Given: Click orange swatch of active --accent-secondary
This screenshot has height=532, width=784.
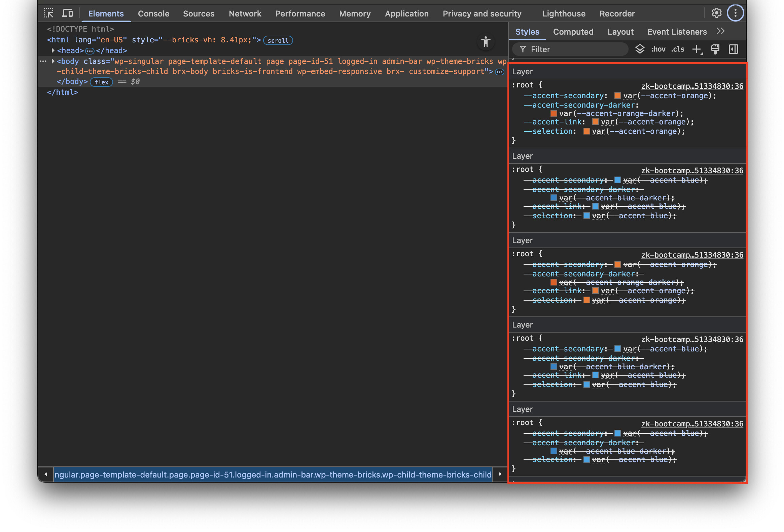Looking at the screenshot, I should coord(618,96).
